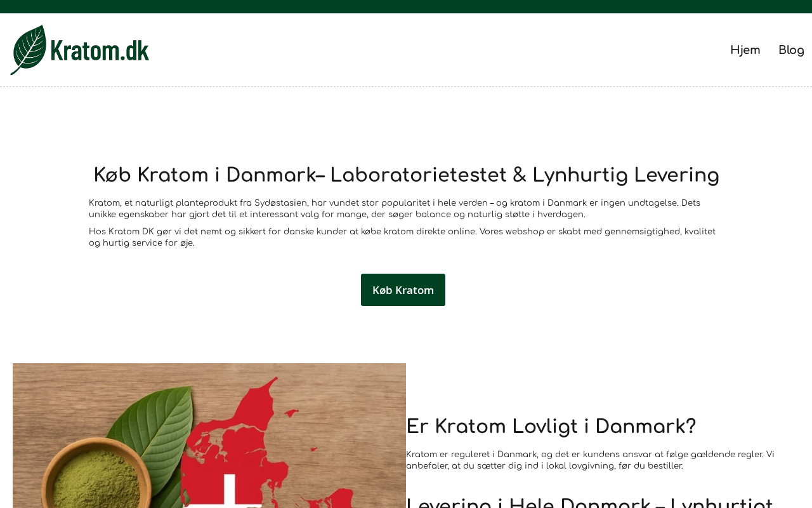Click the green leaf logo icon
Viewport: 812px width, 508px height.
(x=29, y=50)
